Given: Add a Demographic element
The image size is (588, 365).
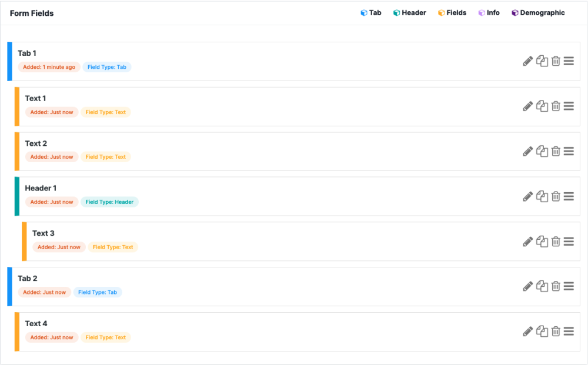Looking at the screenshot, I should click(537, 12).
